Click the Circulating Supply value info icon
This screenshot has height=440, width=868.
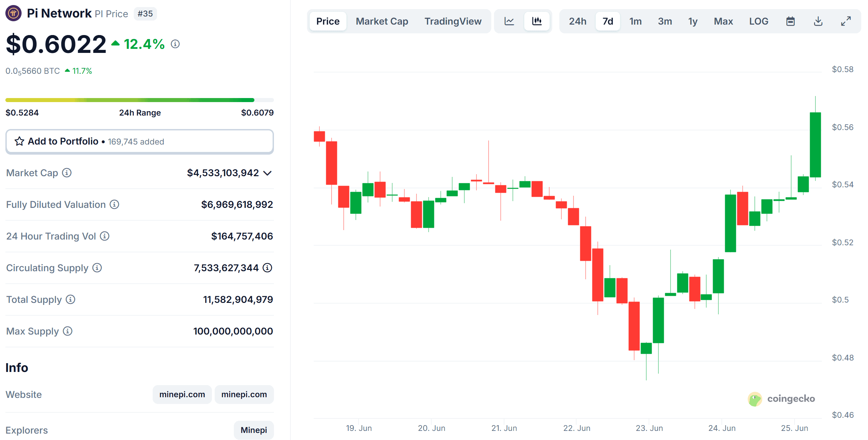[268, 268]
